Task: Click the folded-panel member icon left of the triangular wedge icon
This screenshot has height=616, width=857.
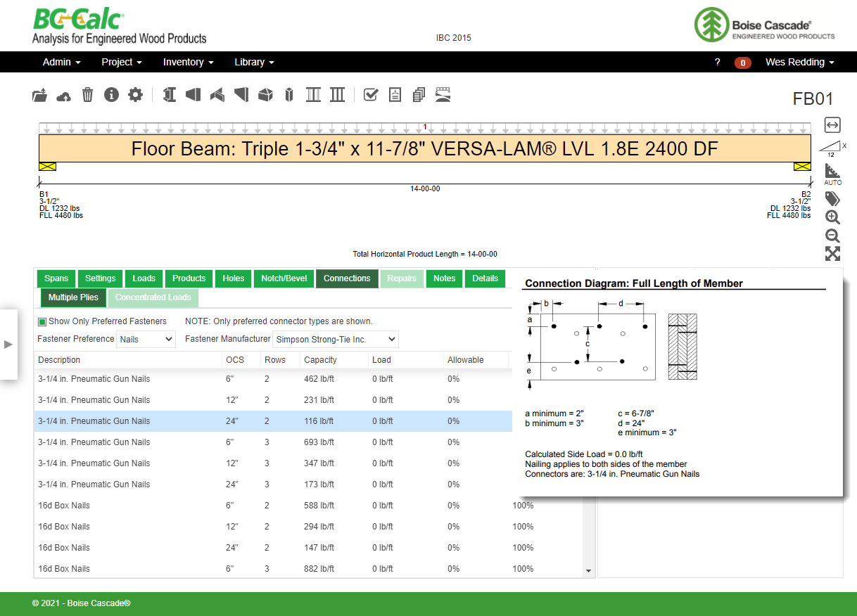Action: coord(217,94)
